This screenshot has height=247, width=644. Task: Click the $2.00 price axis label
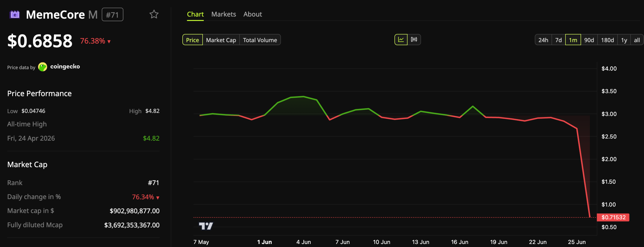pos(609,159)
